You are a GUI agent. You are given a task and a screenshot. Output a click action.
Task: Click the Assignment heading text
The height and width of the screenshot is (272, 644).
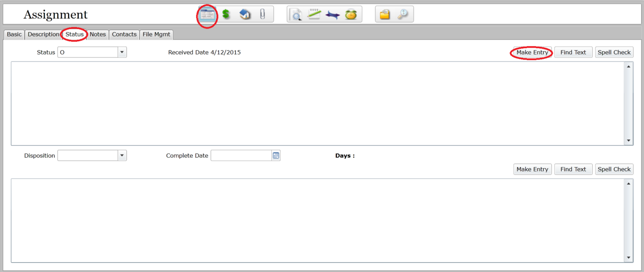coord(56,15)
